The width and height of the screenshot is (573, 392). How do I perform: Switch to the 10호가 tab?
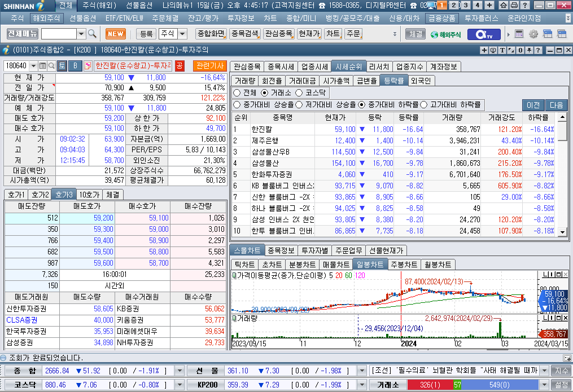89,195
